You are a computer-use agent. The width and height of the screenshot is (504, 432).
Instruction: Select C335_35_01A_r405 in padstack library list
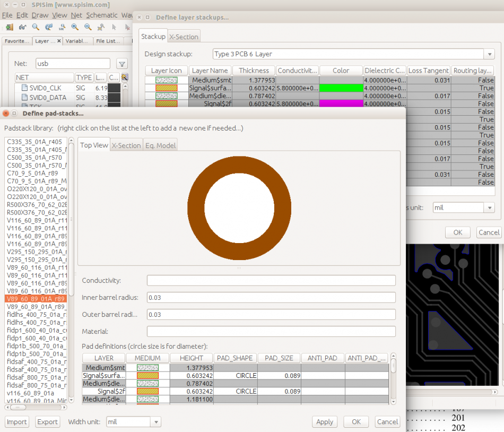(x=34, y=142)
